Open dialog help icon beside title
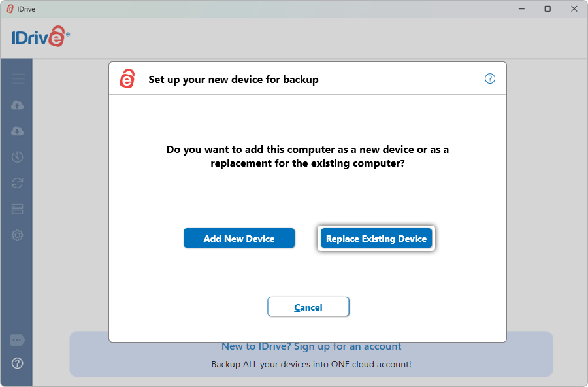This screenshot has width=588, height=387. (490, 78)
